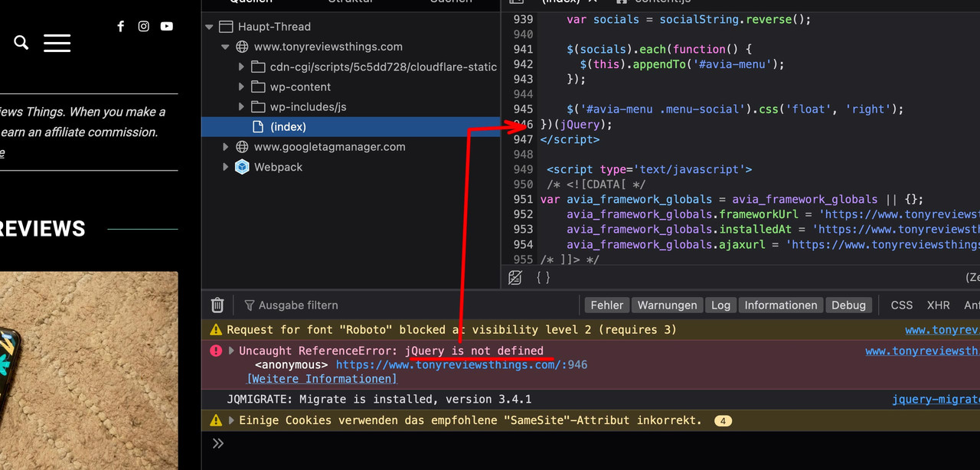Collapse the Haupt-Thread tree node

[209, 27]
